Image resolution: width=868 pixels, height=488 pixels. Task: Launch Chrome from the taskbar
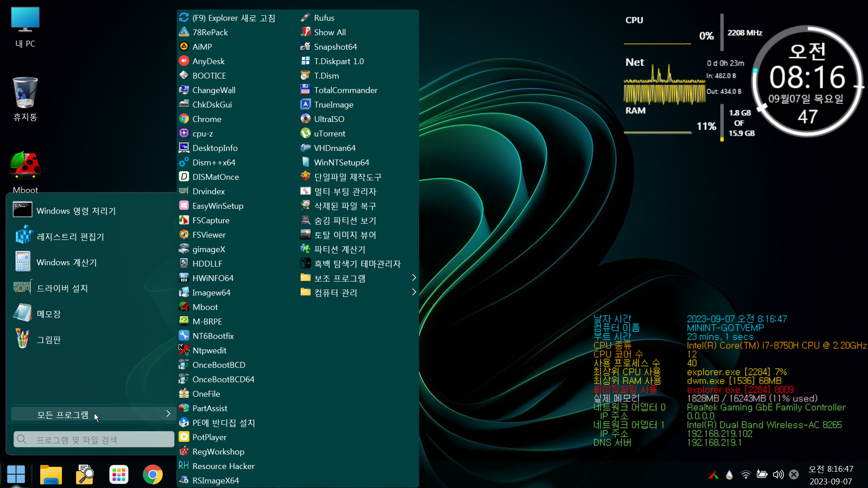tap(153, 474)
